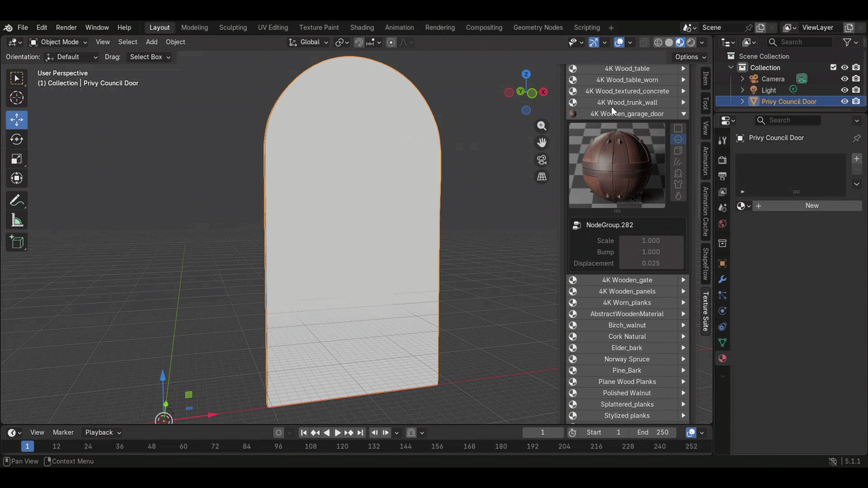Pick the Add Cube tool
868x488 pixels.
coord(17,242)
